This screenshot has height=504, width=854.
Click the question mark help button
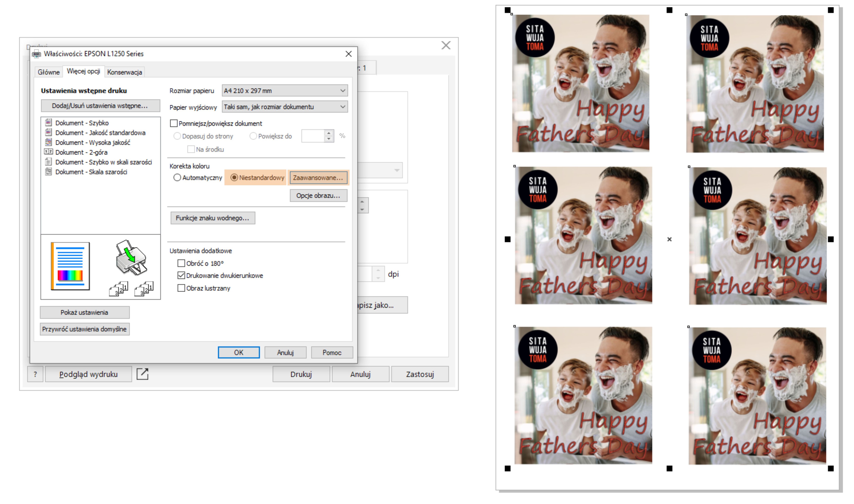click(35, 374)
